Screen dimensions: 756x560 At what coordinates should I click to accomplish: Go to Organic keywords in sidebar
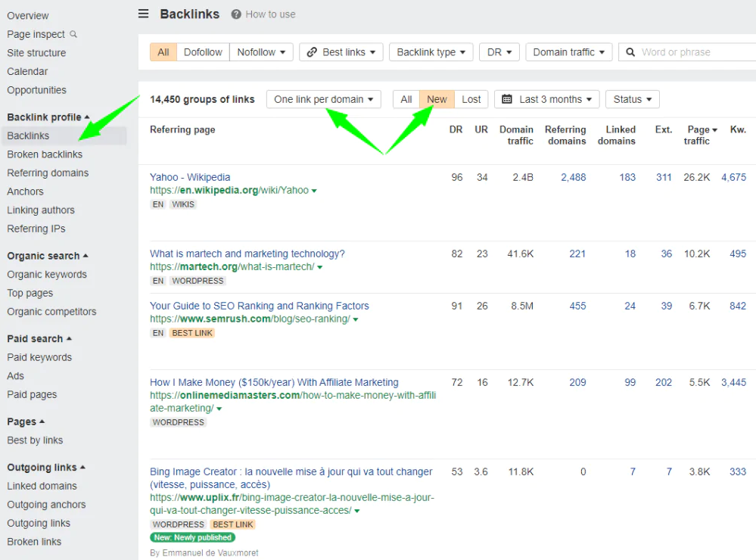coord(47,274)
